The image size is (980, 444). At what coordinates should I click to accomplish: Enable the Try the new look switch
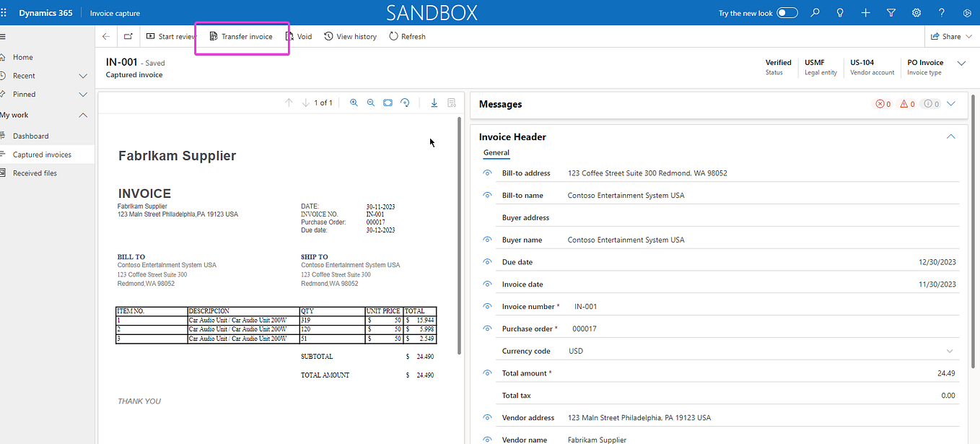tap(787, 12)
